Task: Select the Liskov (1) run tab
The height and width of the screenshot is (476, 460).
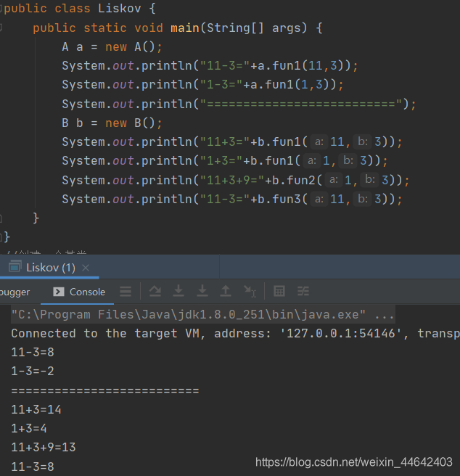Action: (x=51, y=268)
